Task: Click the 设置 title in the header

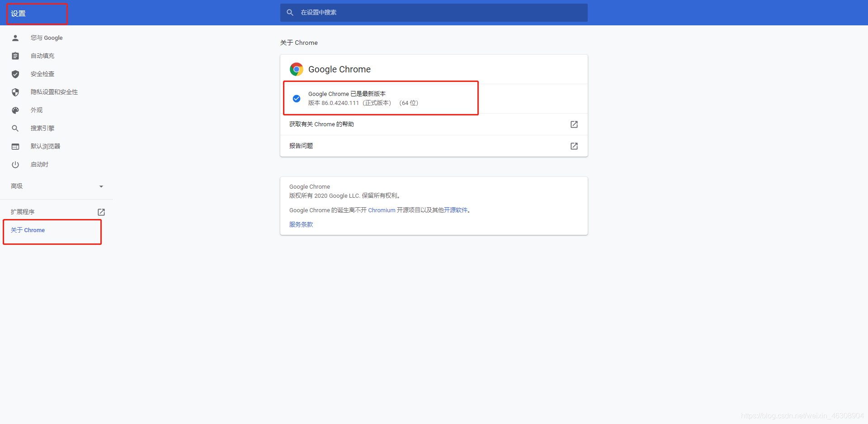Action: coord(19,14)
